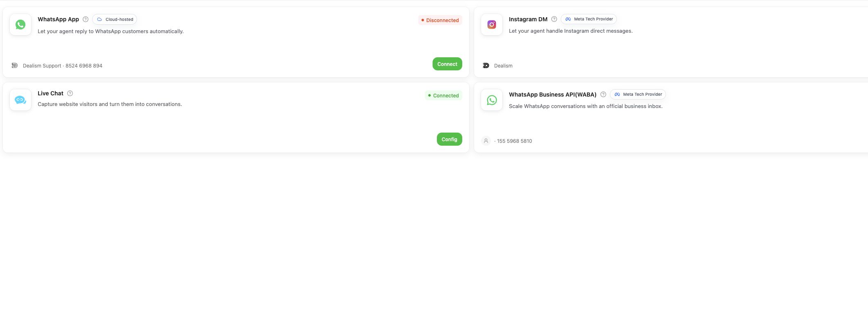Open help for Live Chat

(70, 93)
